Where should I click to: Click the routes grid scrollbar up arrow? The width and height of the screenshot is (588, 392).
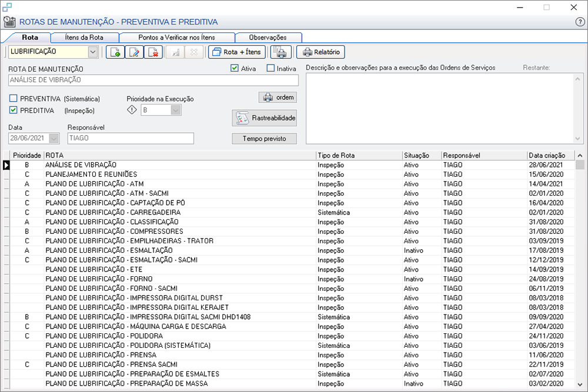coord(580,155)
